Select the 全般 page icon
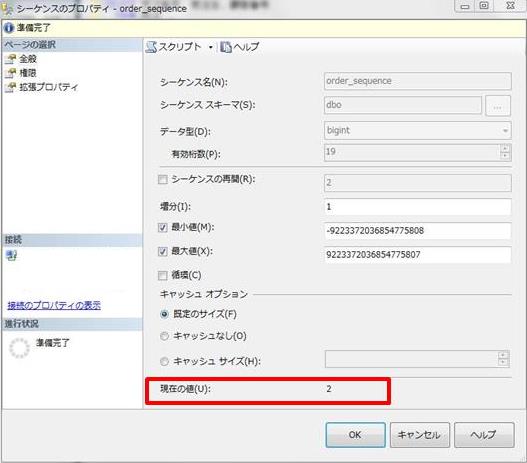The height and width of the screenshot is (463, 527). pos(10,59)
